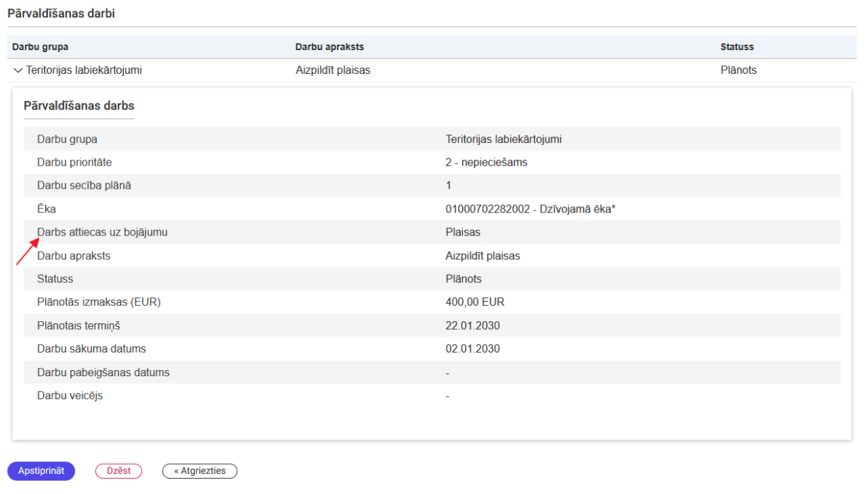Click the planned deadline date 22.01.2030

tap(472, 325)
